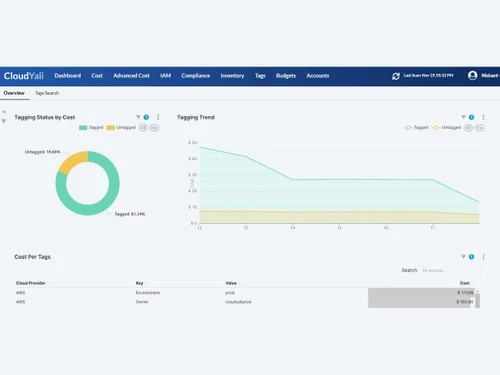Click info badge in Tagging Trend panel
The height and width of the screenshot is (375, 500).
pos(471,117)
